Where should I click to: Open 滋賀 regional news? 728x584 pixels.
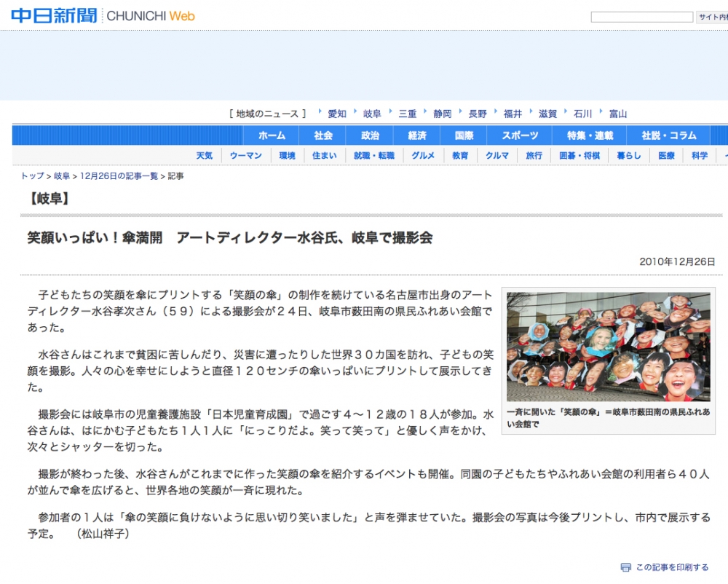(547, 114)
